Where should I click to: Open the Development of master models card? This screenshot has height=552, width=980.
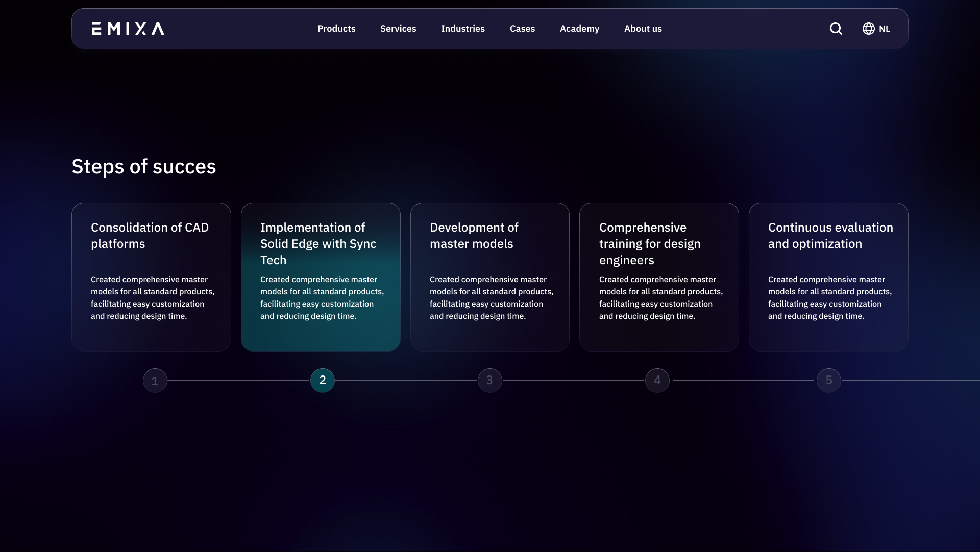click(490, 277)
